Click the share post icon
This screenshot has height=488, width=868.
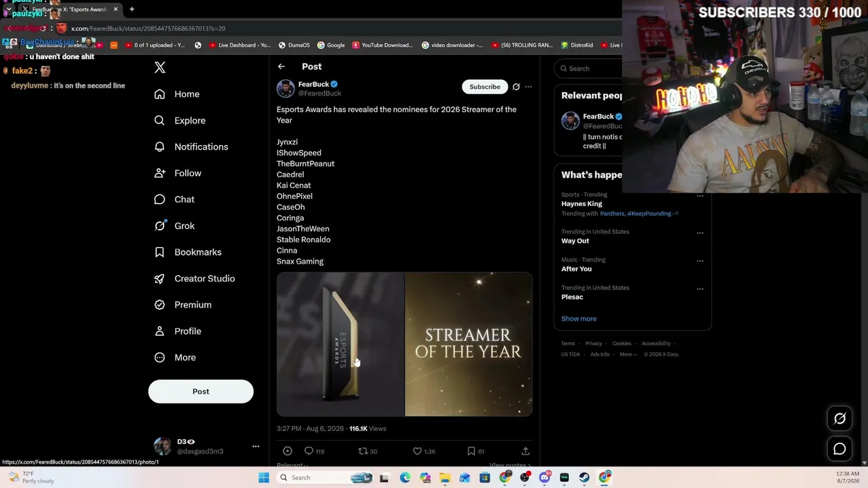coord(525,451)
